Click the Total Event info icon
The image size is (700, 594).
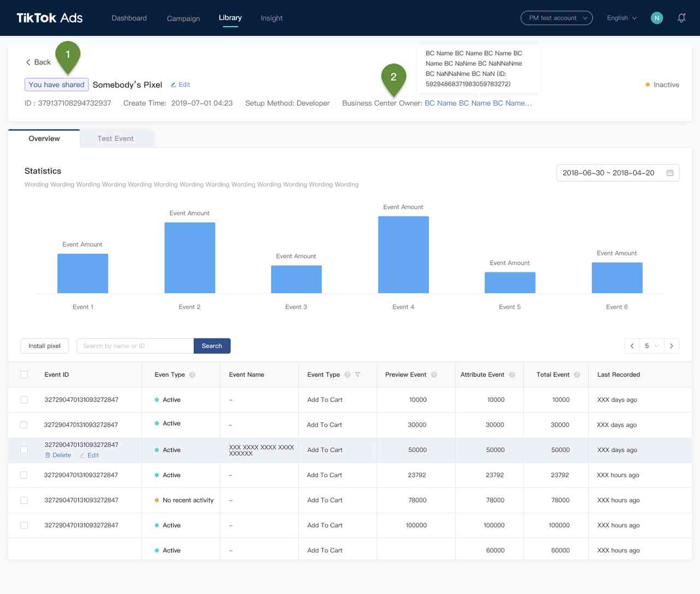pyautogui.click(x=576, y=375)
